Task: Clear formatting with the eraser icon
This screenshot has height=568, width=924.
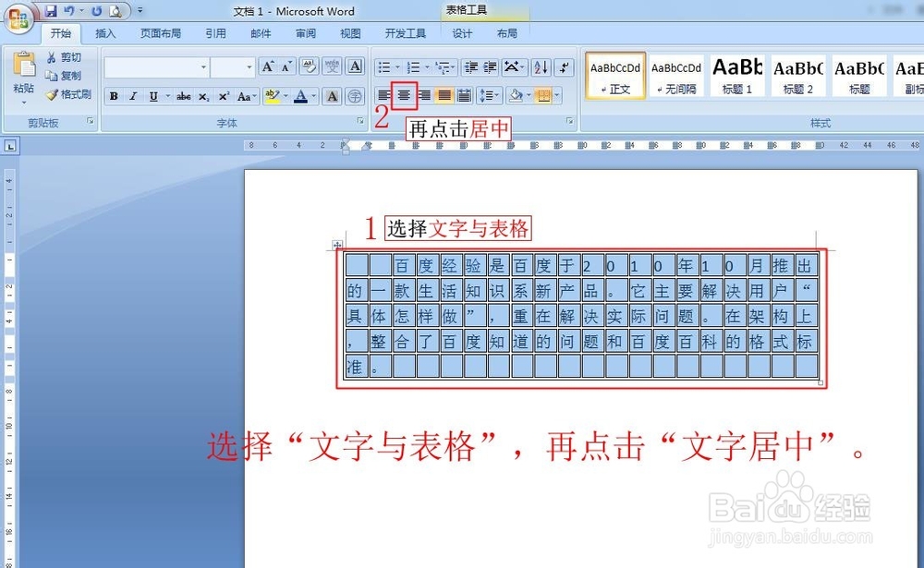Action: click(309, 66)
